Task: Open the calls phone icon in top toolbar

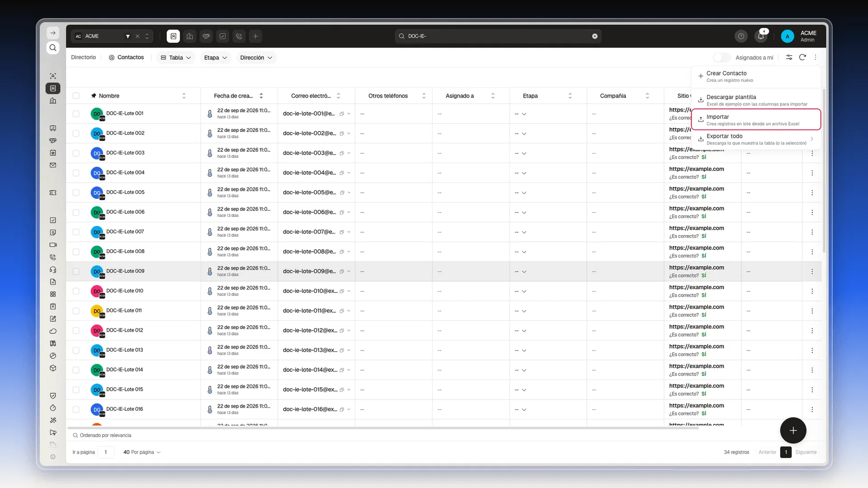Action: 239,36
